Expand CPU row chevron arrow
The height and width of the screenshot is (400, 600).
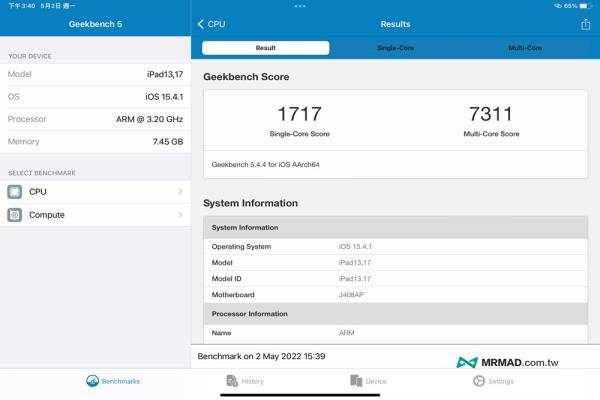coord(180,191)
